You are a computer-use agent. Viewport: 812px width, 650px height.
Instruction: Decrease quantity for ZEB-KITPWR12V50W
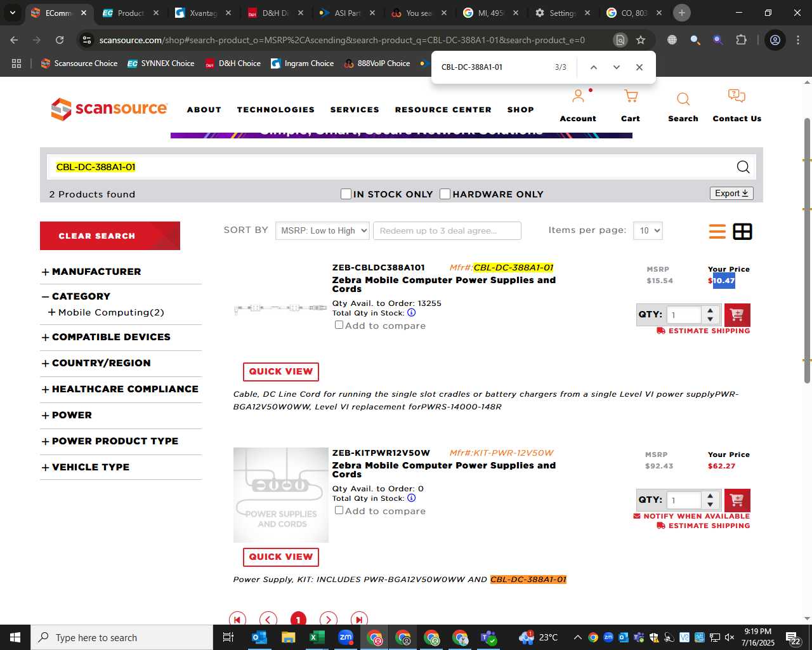710,505
